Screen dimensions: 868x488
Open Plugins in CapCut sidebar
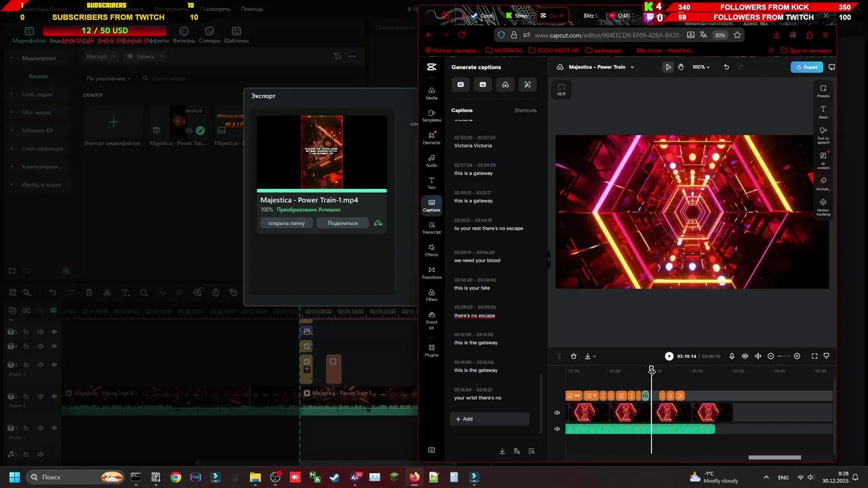(431, 350)
